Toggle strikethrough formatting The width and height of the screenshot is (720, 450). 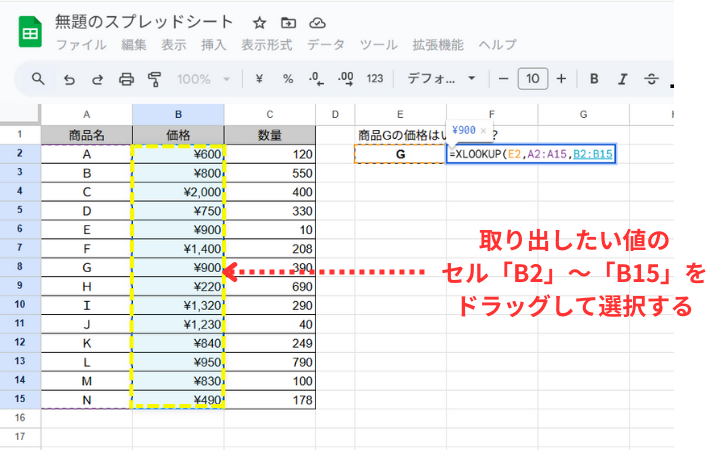652,79
